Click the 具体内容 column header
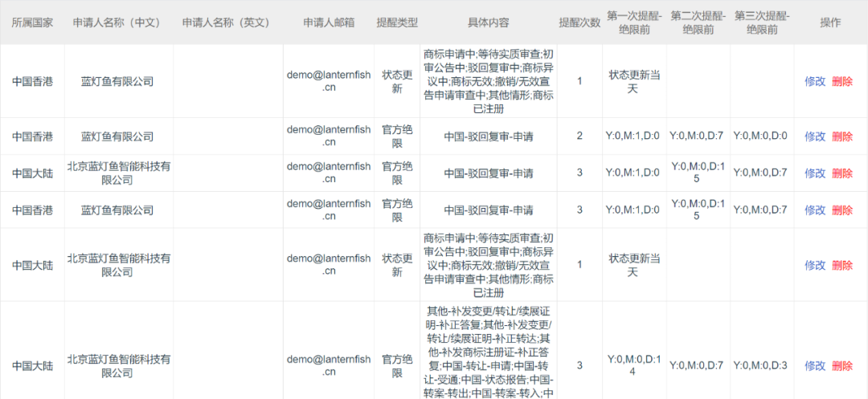868x399 pixels. pos(489,22)
